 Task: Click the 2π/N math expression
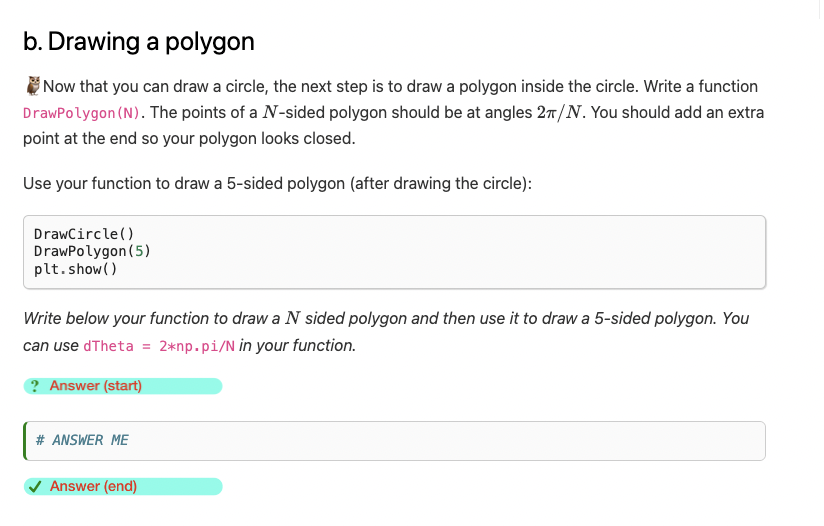559,112
